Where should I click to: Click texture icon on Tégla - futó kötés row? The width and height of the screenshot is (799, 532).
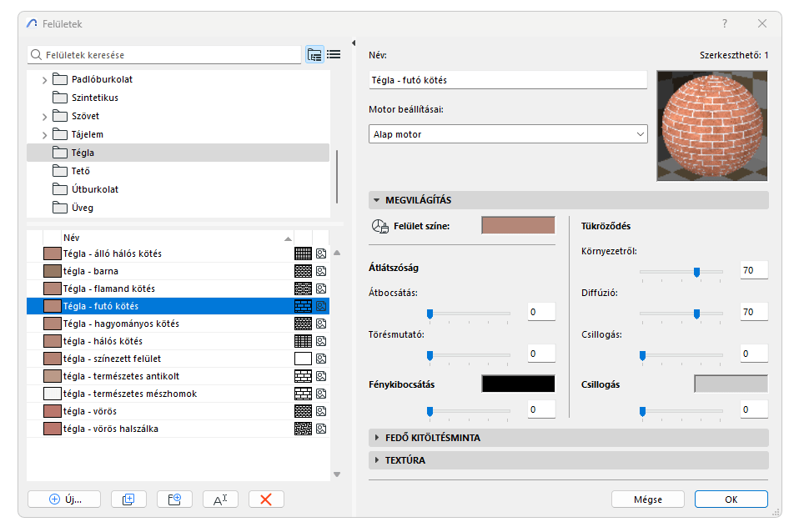pos(321,306)
